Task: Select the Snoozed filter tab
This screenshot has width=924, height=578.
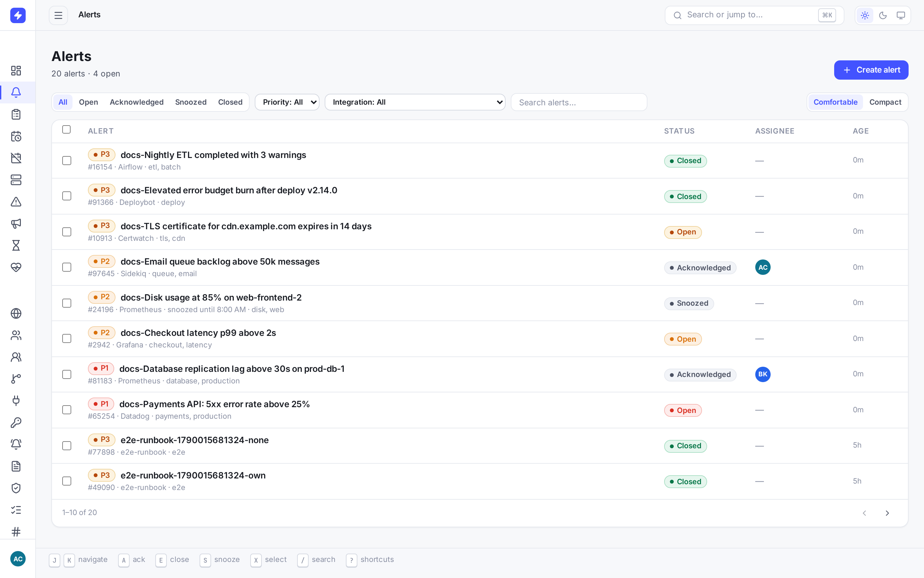Action: (x=191, y=102)
